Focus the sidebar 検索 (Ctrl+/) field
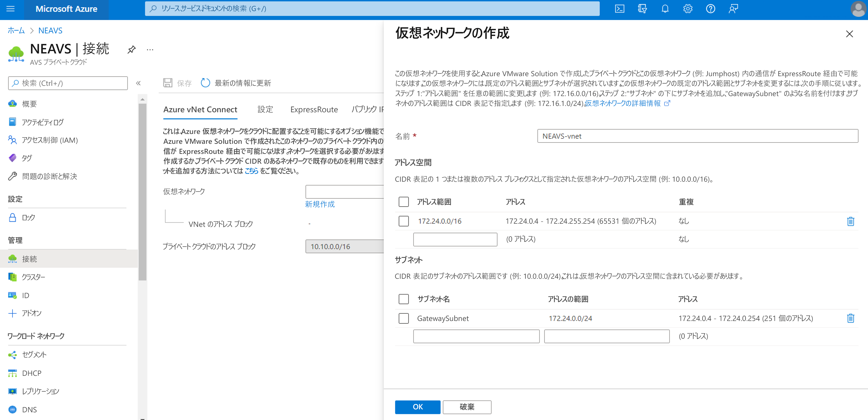This screenshot has width=868, height=420. coord(68,83)
